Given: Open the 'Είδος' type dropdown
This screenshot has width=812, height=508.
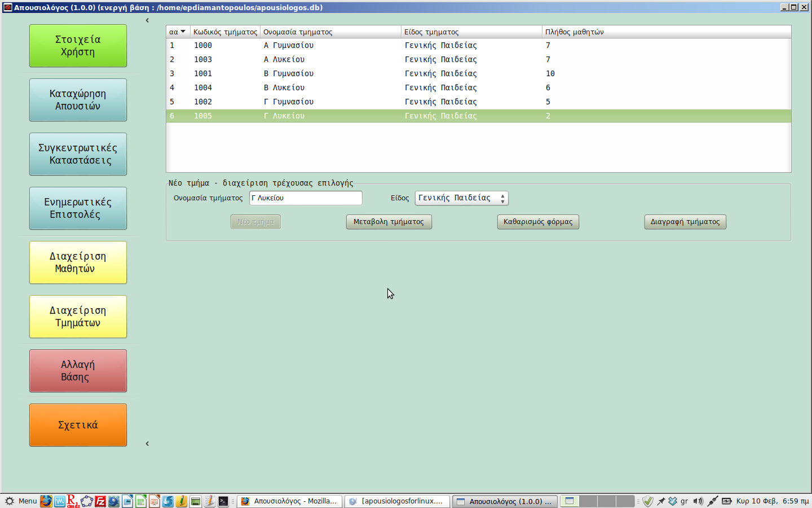Looking at the screenshot, I should point(462,198).
